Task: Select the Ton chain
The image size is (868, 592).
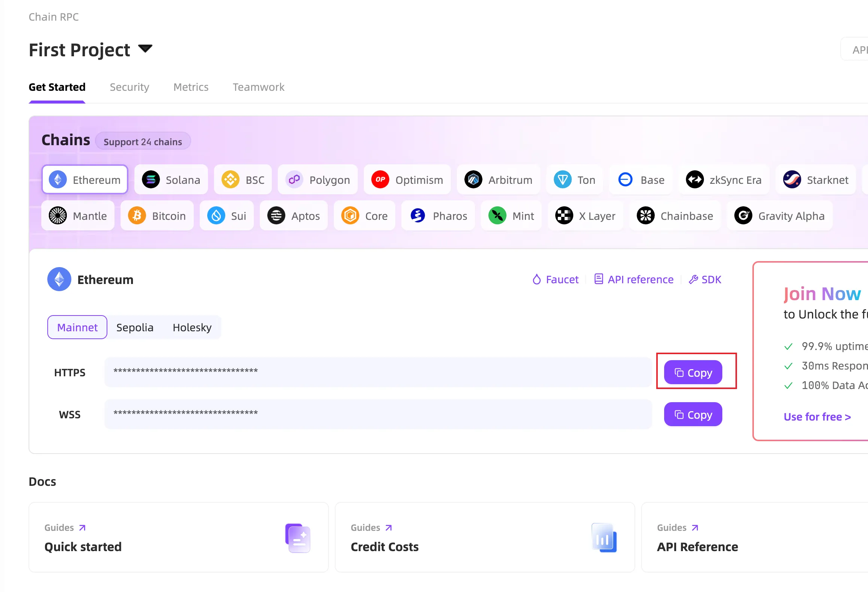Action: coord(574,180)
